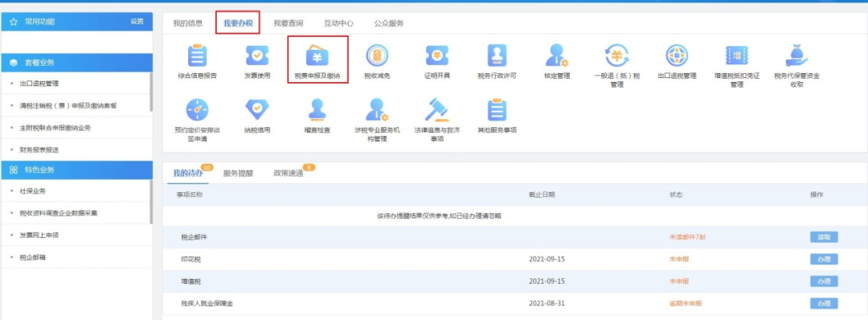Open the 纳税信用 icon
This screenshot has width=868, height=320.
pos(257,110)
